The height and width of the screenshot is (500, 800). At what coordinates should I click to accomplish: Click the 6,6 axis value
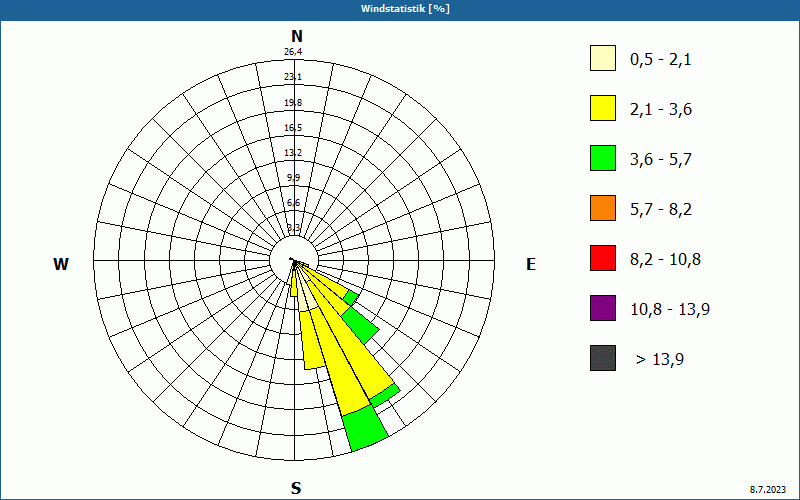coord(293,203)
